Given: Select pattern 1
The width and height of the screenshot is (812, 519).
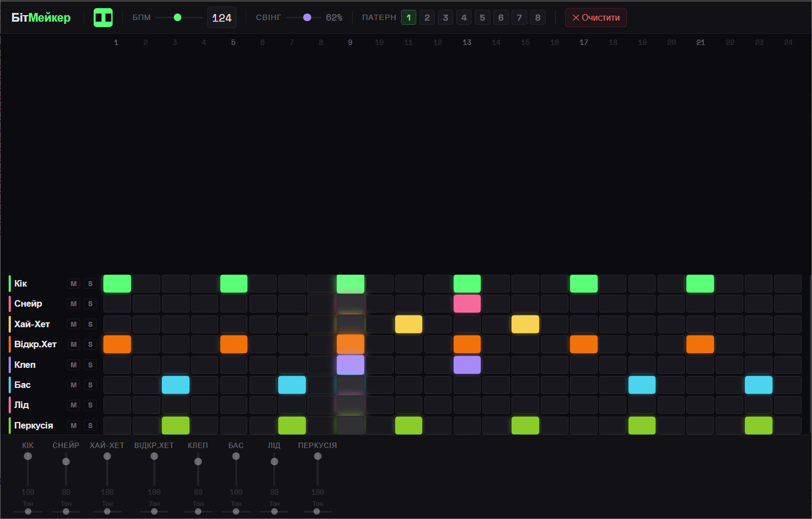Looking at the screenshot, I should 409,17.
